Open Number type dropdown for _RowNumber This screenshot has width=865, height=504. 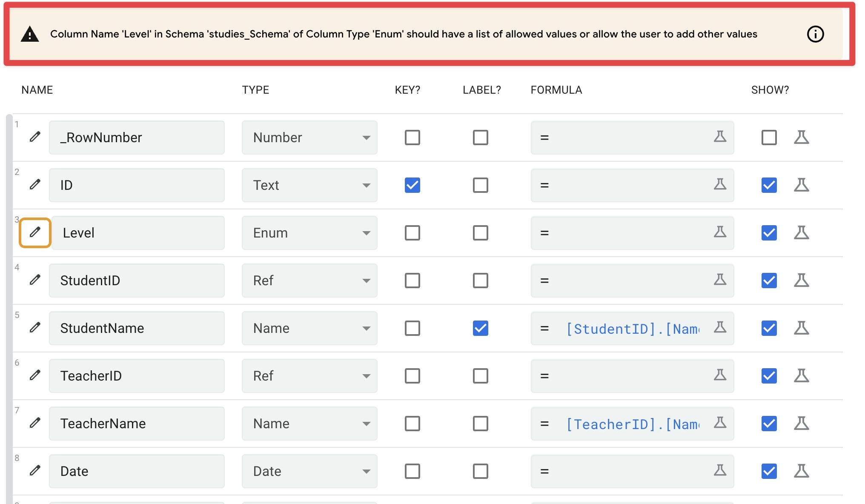click(x=309, y=137)
